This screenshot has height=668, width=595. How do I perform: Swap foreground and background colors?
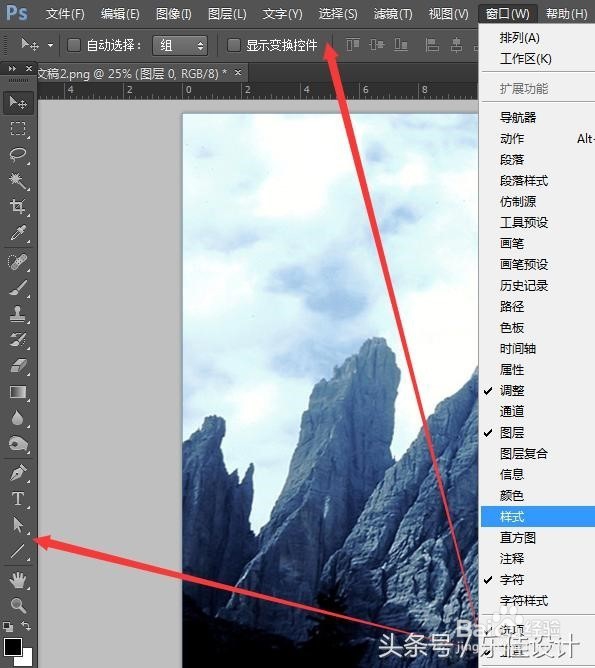[26, 626]
